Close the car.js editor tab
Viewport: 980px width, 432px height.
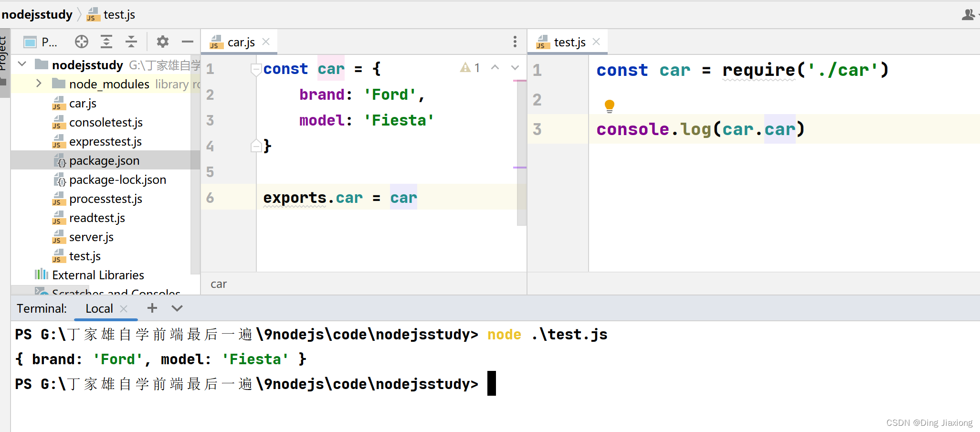266,42
